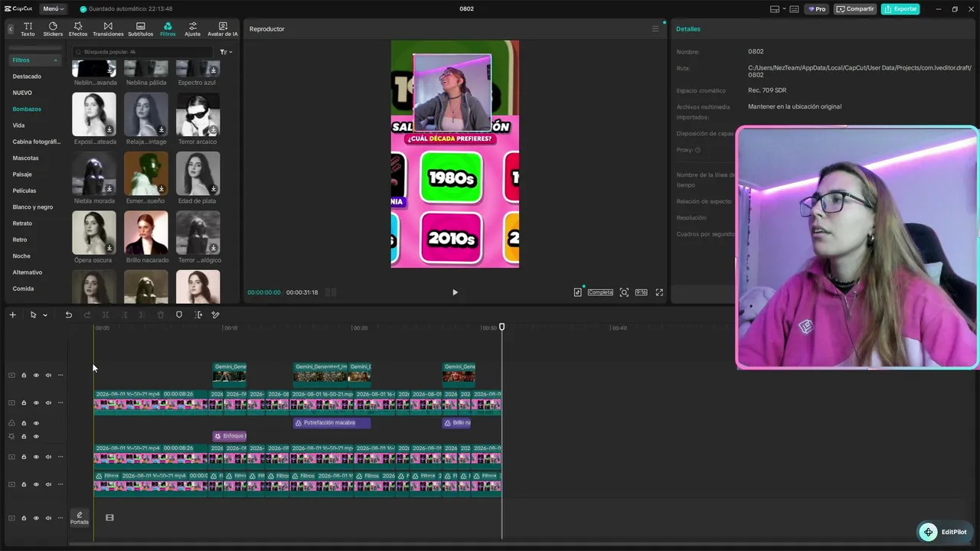Select the Películas filter category
This screenshot has height=551, width=980.
pos(24,191)
